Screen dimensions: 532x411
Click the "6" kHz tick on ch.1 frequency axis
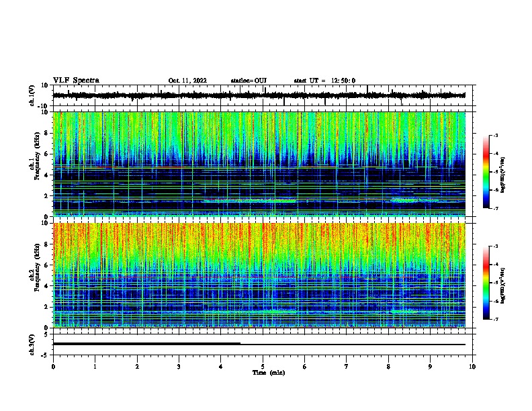click(x=47, y=154)
